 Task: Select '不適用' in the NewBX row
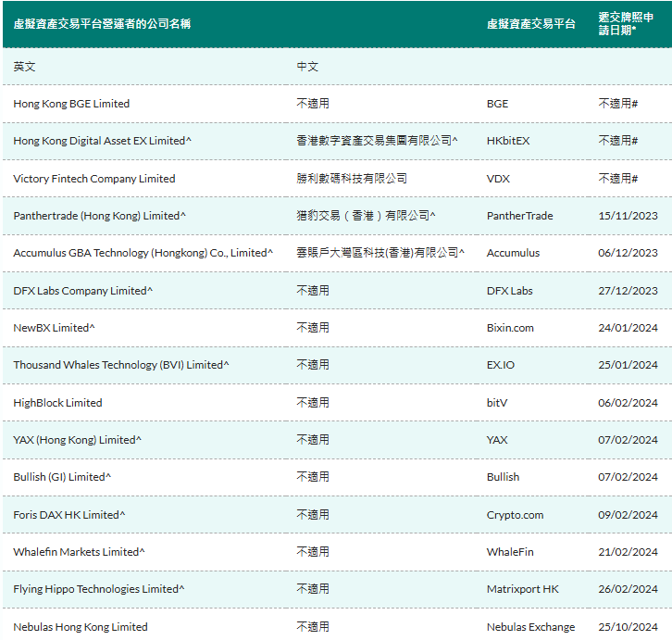click(x=313, y=328)
